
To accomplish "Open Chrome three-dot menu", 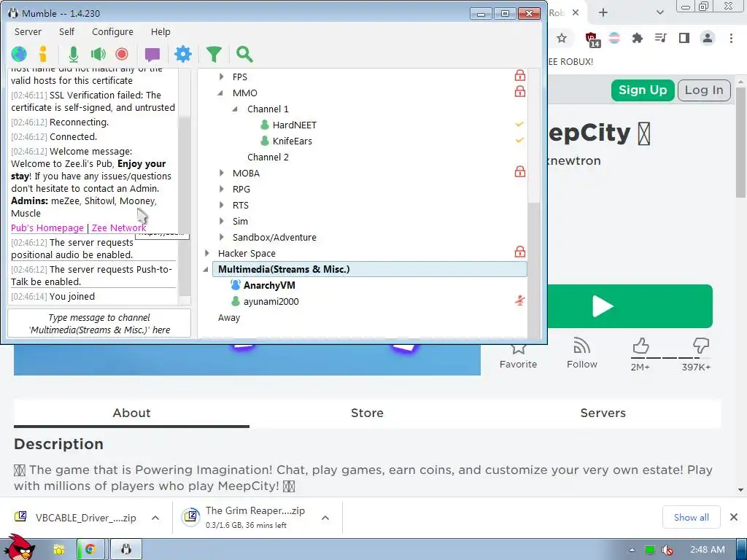I will (x=731, y=38).
